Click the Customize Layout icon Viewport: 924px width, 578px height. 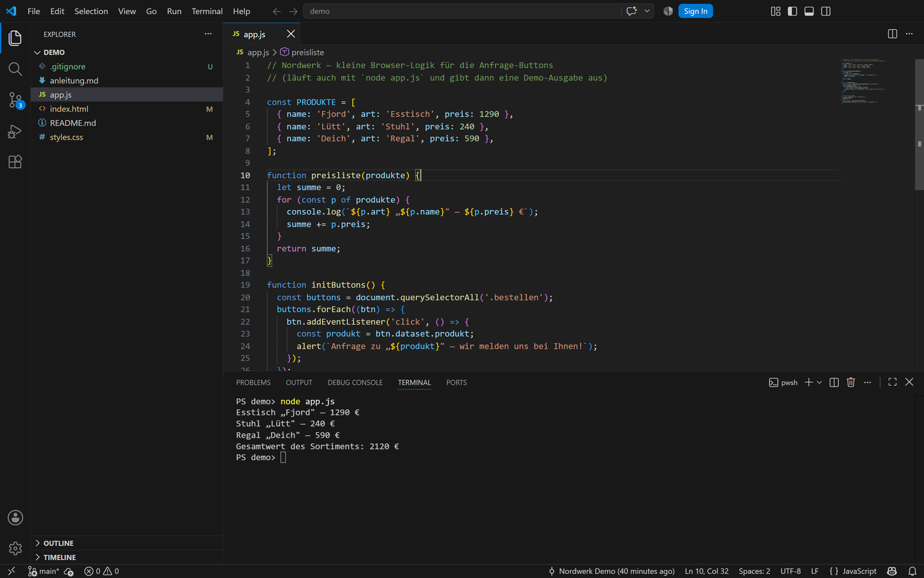point(776,11)
